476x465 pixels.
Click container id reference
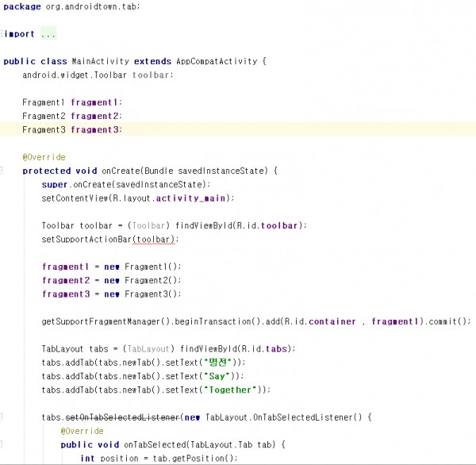[332, 321]
